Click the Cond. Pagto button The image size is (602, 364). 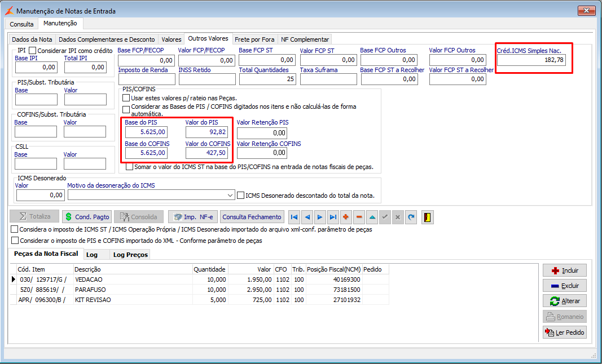86,217
